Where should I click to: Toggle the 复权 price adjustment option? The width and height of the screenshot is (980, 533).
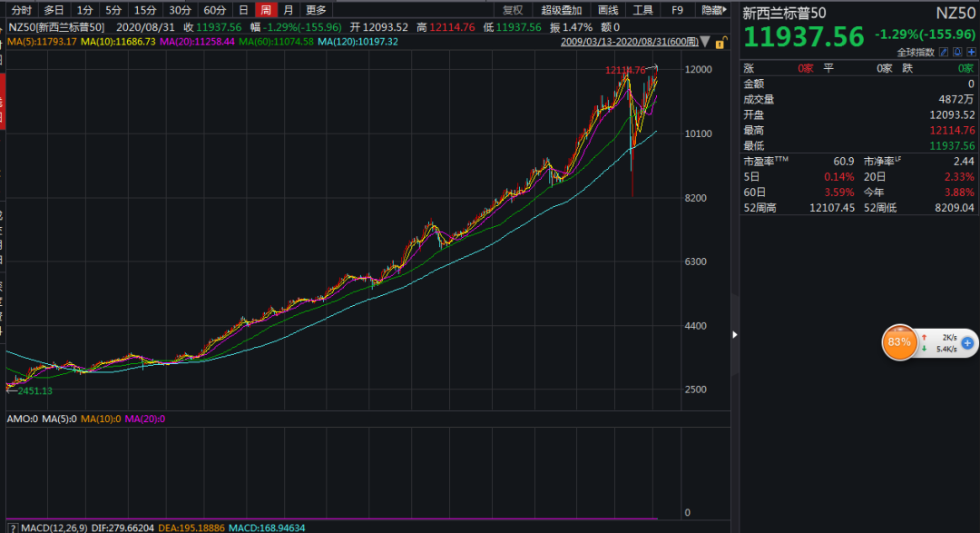pyautogui.click(x=513, y=10)
